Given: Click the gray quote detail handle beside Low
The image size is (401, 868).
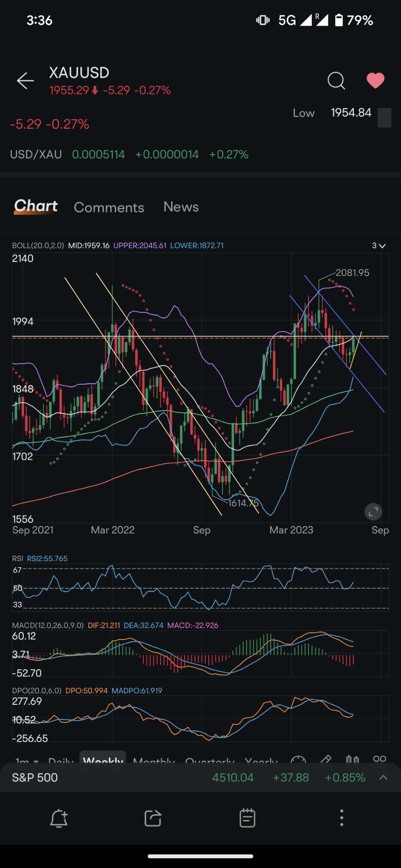Looking at the screenshot, I should point(384,118).
